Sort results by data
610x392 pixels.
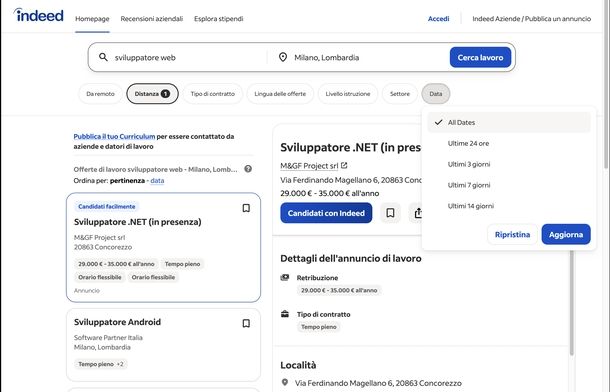[157, 180]
